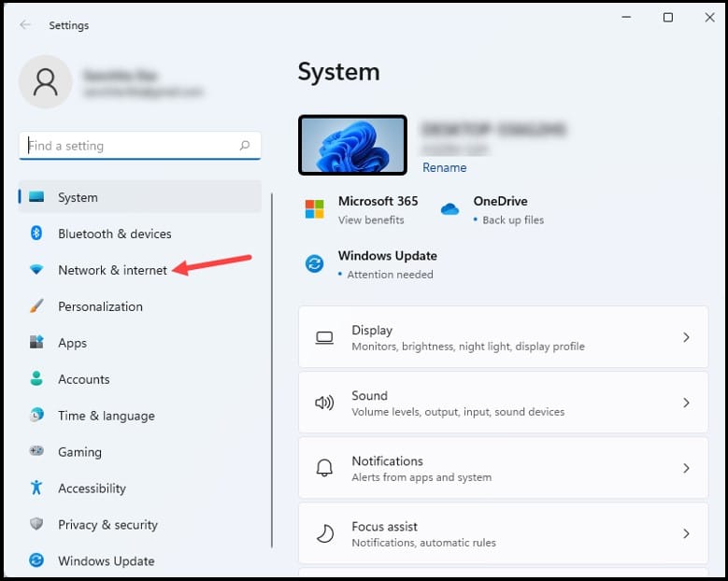Click the Accessibility figure icon

[x=36, y=488]
